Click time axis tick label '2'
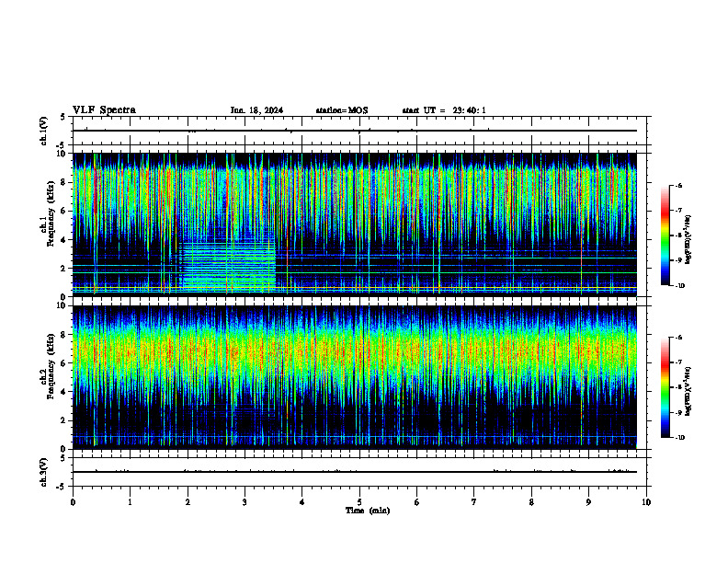Screen dimensions: 728x563 coord(188,502)
